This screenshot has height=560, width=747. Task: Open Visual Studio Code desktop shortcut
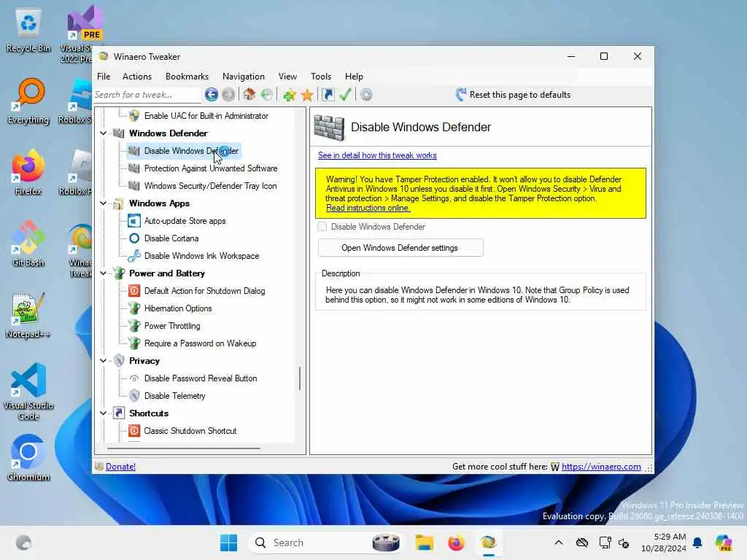click(x=28, y=392)
